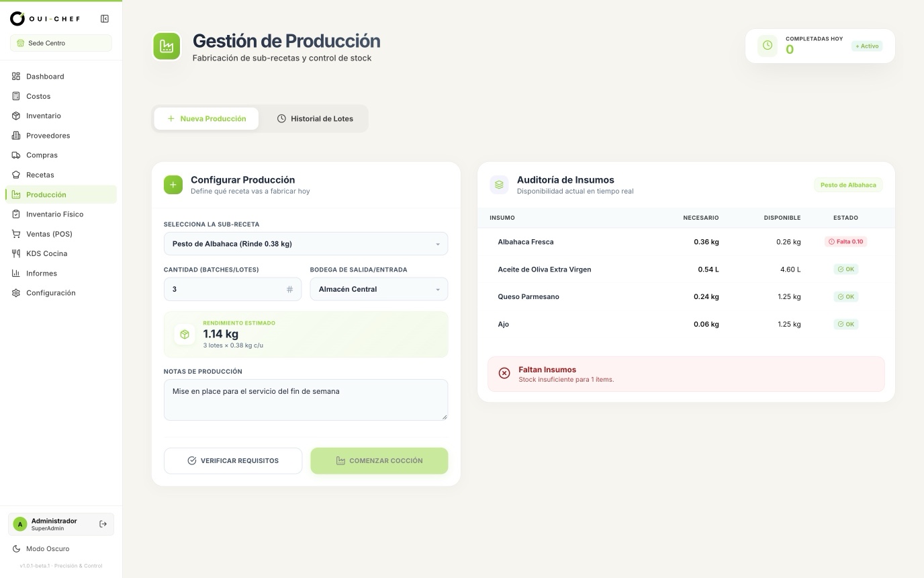Image resolution: width=924 pixels, height=578 pixels.
Task: Collapse the sidebar with the panel icon
Action: pyautogui.click(x=105, y=19)
